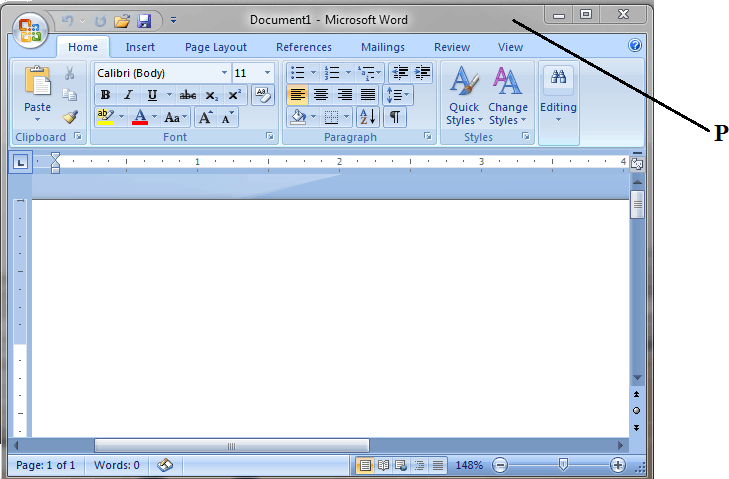Click the vertical scrollbar thumb
Viewport: 729px width, 479px height.
(x=637, y=204)
